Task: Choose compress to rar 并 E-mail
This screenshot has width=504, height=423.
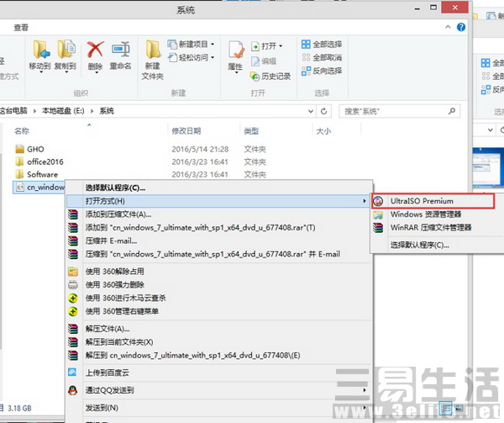Action: [x=218, y=254]
